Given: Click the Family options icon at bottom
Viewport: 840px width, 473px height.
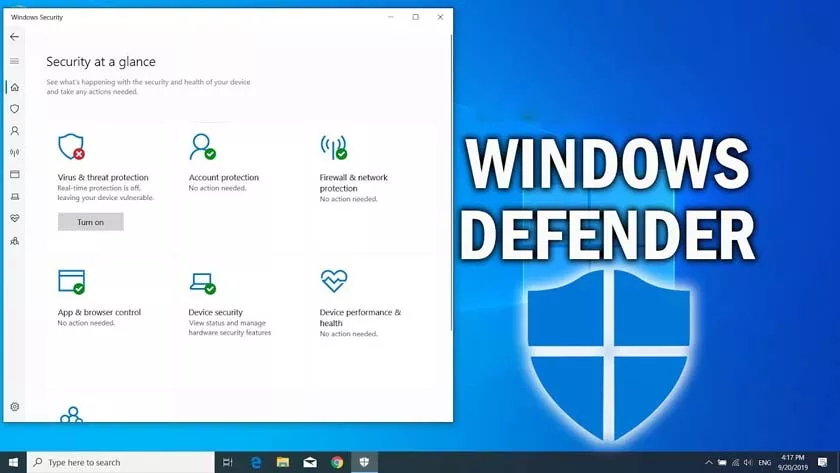Looking at the screenshot, I should 71,415.
